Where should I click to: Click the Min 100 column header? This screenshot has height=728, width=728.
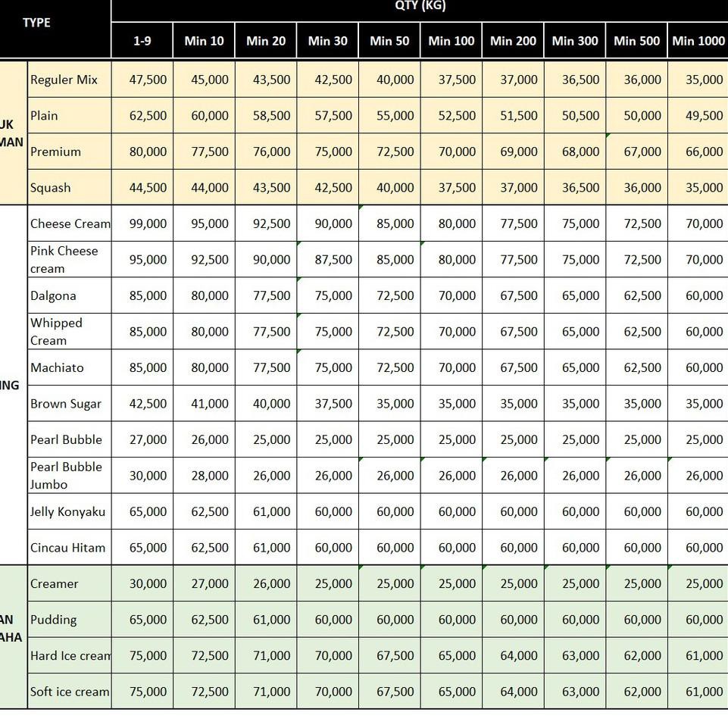451,40
